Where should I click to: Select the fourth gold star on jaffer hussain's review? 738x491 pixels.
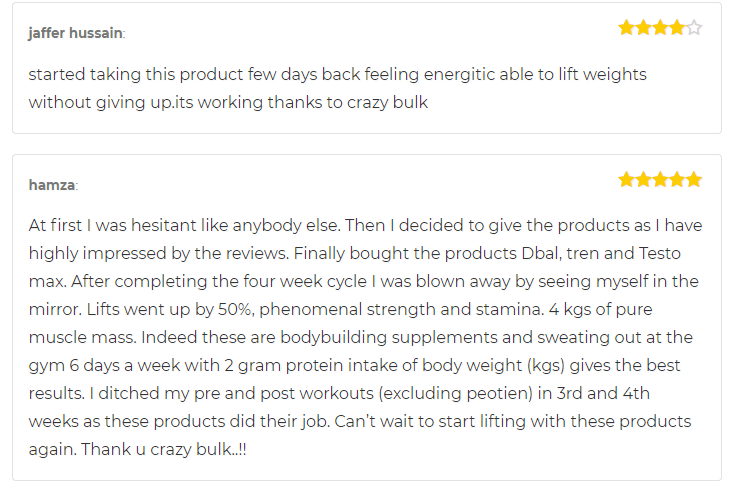pos(677,27)
